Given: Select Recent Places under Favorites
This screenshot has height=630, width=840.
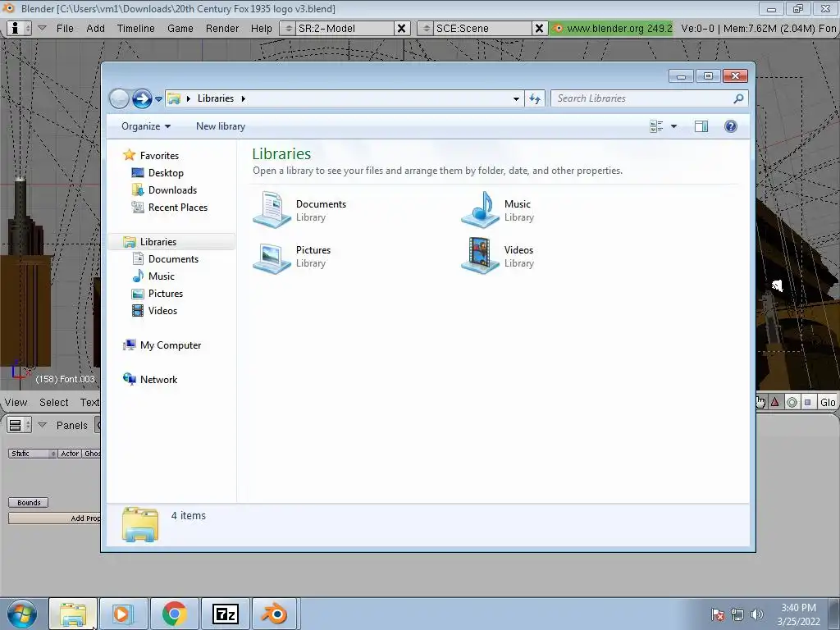Looking at the screenshot, I should point(177,208).
